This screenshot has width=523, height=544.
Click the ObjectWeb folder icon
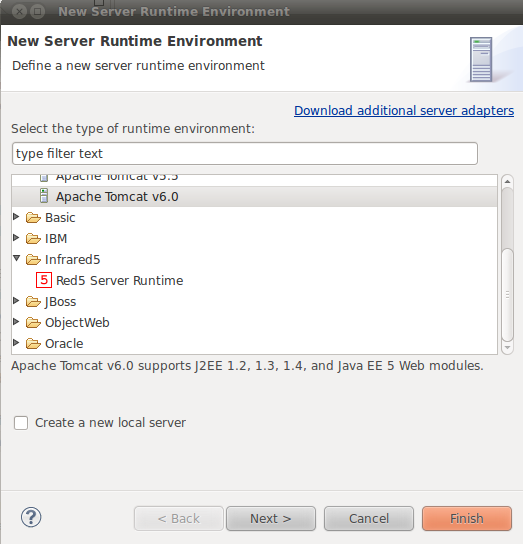pos(33,323)
